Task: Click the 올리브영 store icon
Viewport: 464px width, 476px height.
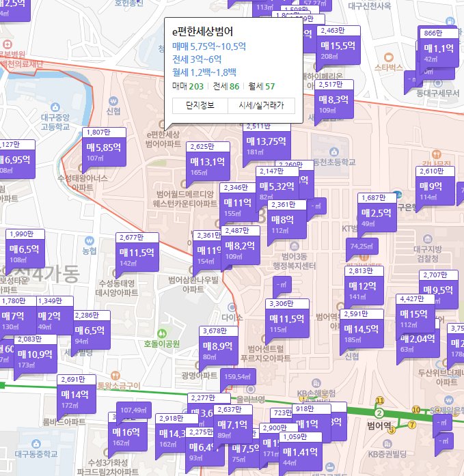Action: [251, 389]
